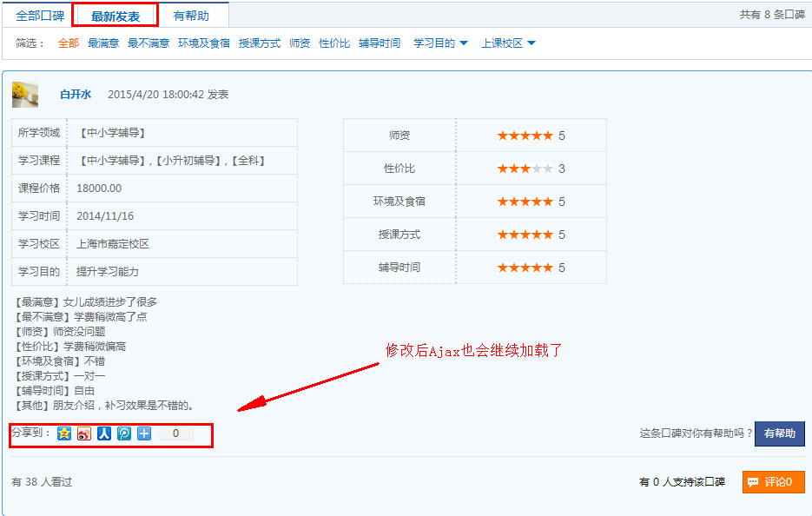Image resolution: width=812 pixels, height=516 pixels.
Task: Select review line 【最满意】女儿成绩进步了很多
Action: (84, 301)
